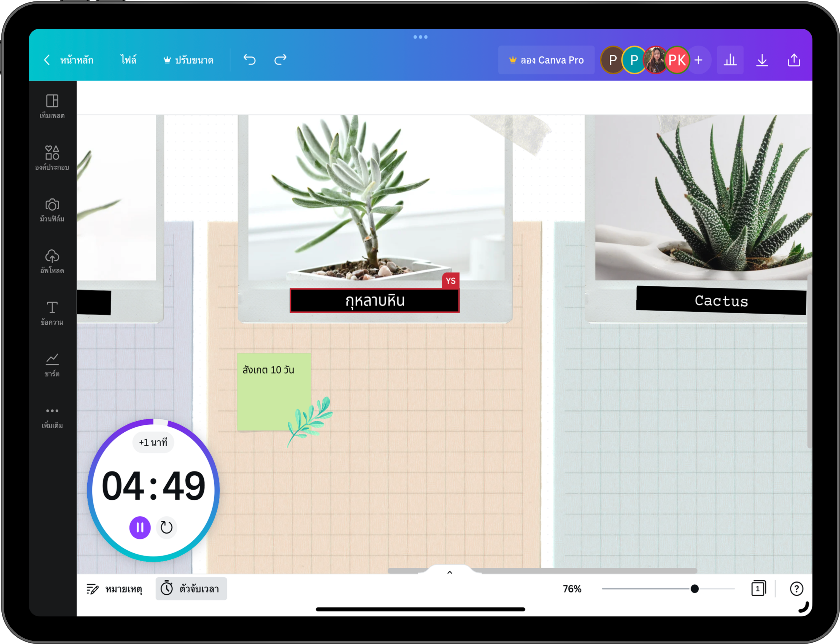The image size is (840, 644).
Task: Open the Templates (เทมเพลต) sidebar panel
Action: tap(52, 106)
